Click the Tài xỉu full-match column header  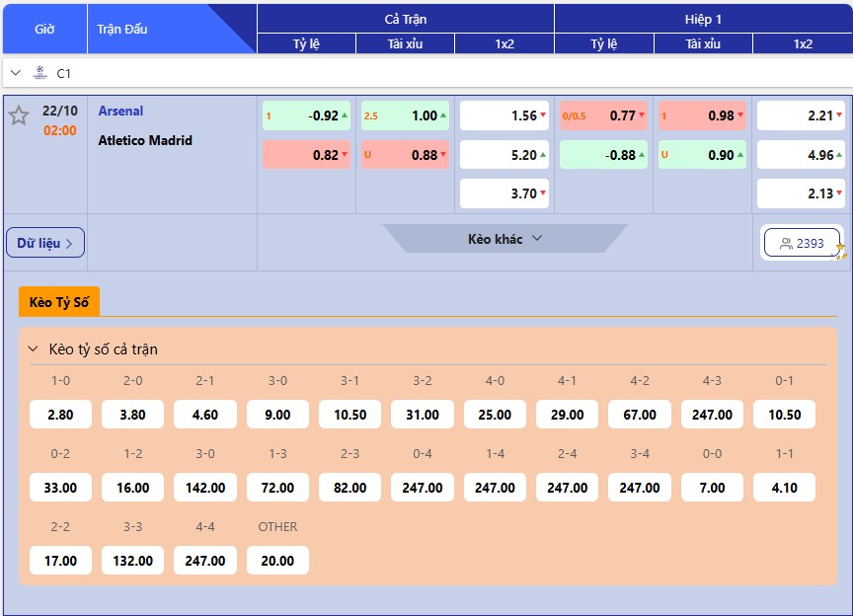(405, 44)
